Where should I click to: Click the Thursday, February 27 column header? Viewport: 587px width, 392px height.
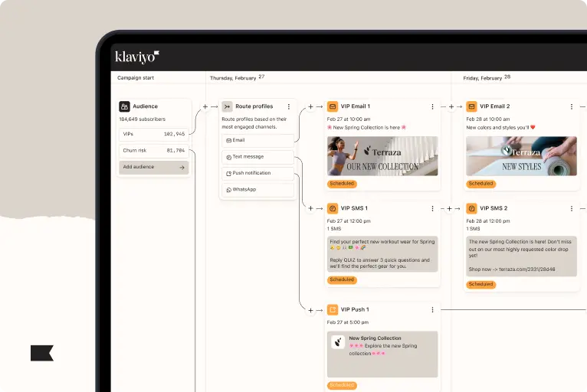click(237, 78)
